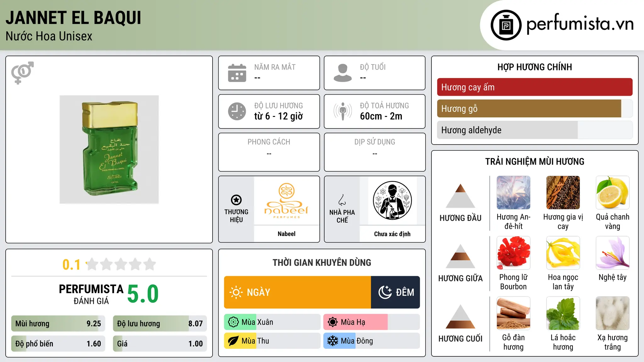Click the Hương cuối pyramid icon
Viewport: 644px width, 362px height.
460,316
